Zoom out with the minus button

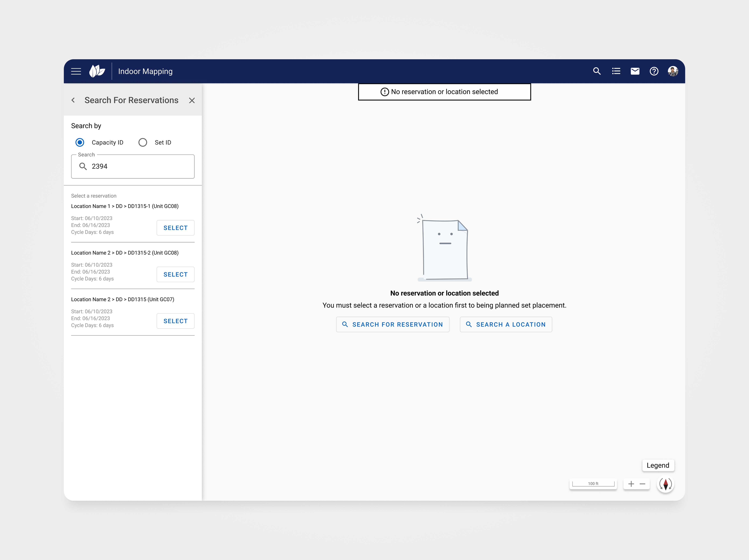pos(642,484)
